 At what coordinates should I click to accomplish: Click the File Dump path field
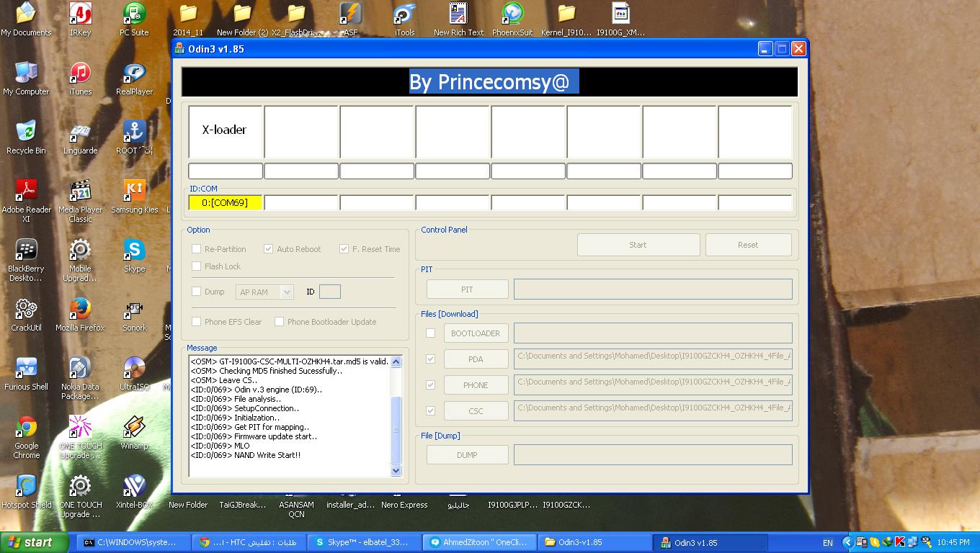pyautogui.click(x=653, y=455)
